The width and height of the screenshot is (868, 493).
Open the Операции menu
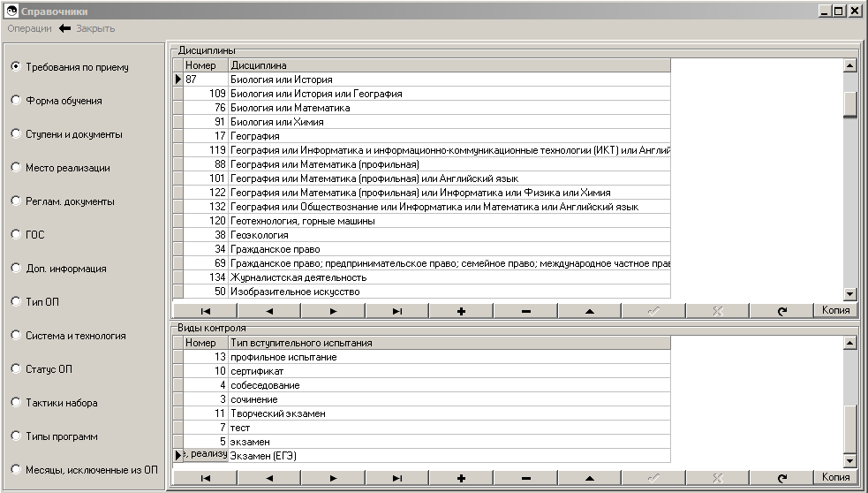point(29,28)
